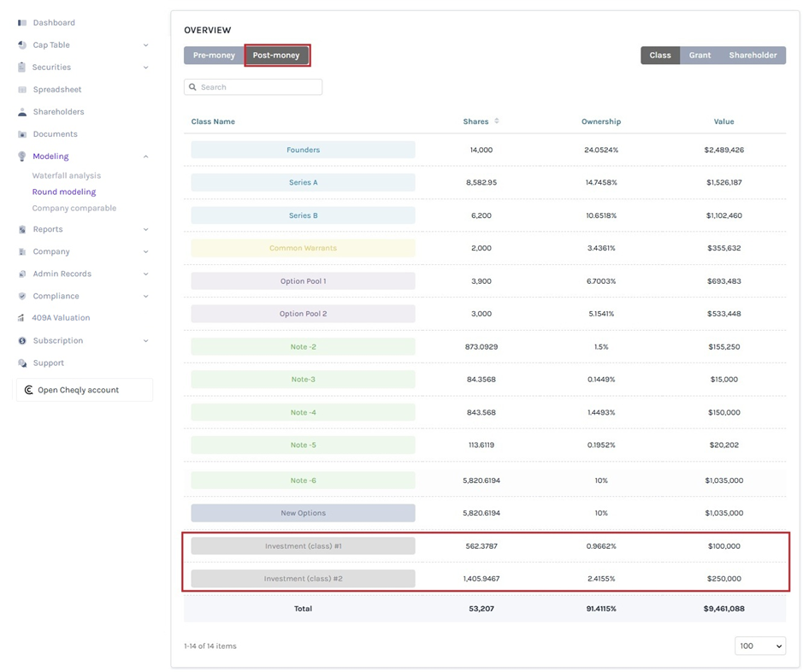Sort table by Shares column arrows
803x672 pixels.
(497, 121)
